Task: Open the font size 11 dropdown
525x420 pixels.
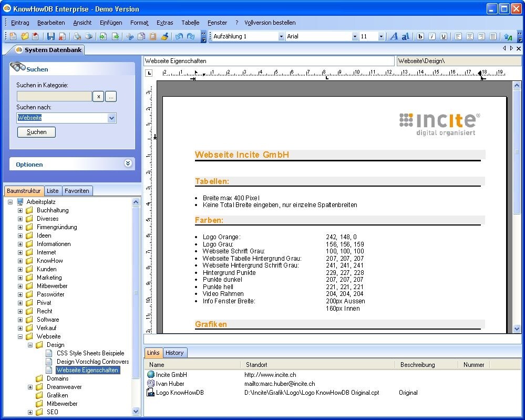Action: tap(380, 36)
